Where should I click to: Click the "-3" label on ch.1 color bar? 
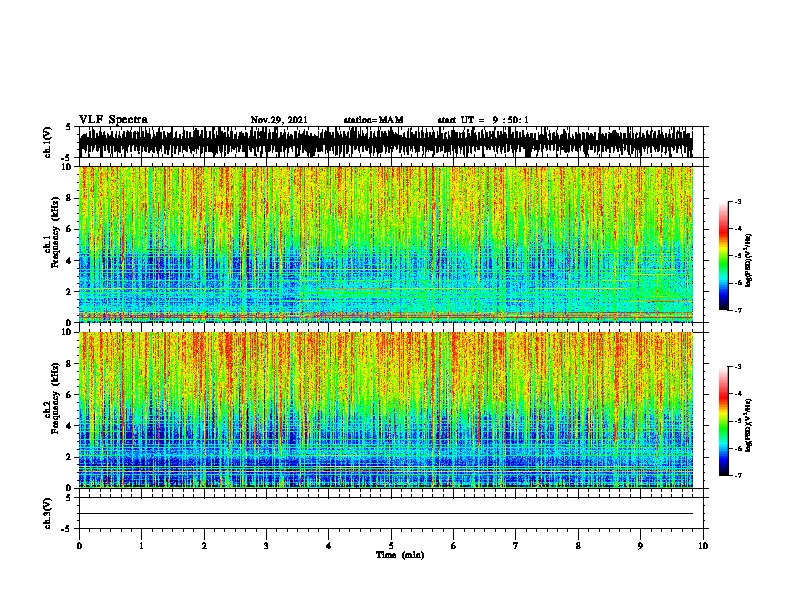(737, 202)
